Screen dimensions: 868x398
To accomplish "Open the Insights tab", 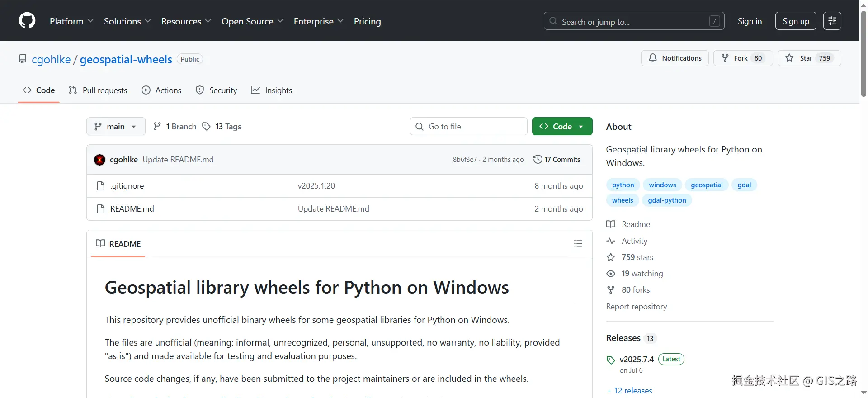I will coord(272,90).
